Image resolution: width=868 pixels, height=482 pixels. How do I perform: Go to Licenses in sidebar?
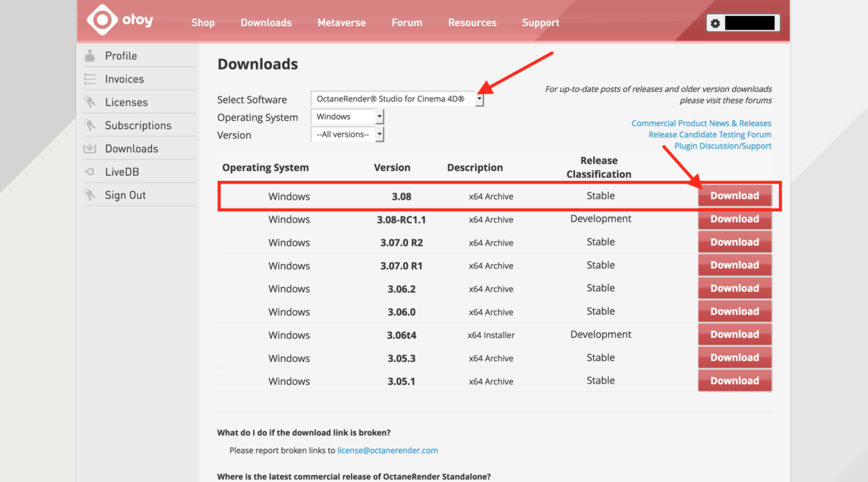[127, 102]
